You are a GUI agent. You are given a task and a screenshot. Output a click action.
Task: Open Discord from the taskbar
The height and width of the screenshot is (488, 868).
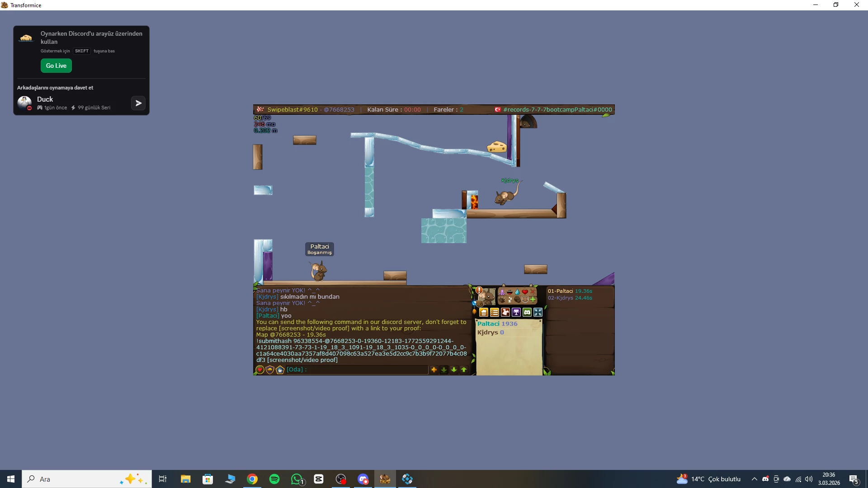(363, 479)
